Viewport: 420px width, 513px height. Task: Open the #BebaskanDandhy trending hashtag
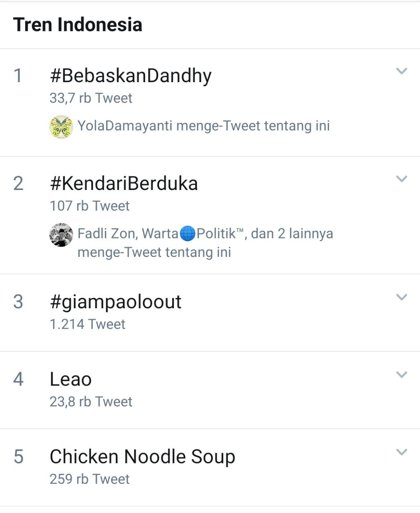click(x=130, y=76)
